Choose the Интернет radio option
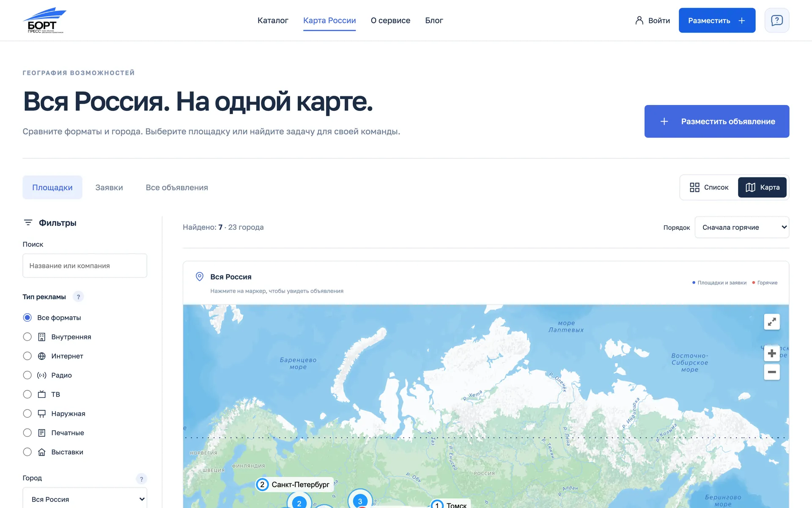 pyautogui.click(x=27, y=356)
